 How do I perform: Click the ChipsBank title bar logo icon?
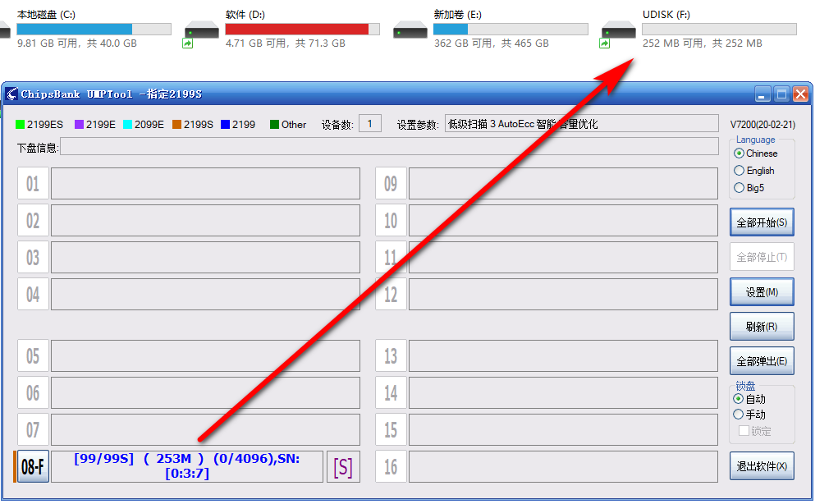click(x=11, y=94)
